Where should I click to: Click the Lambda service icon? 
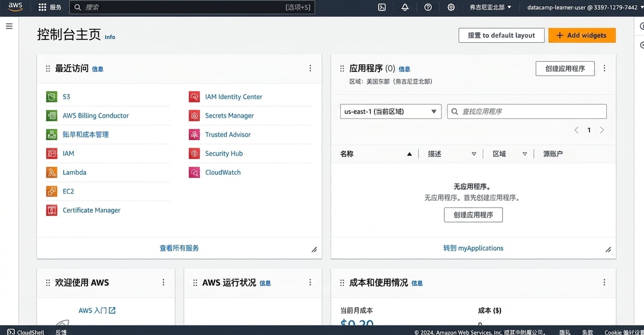51,173
